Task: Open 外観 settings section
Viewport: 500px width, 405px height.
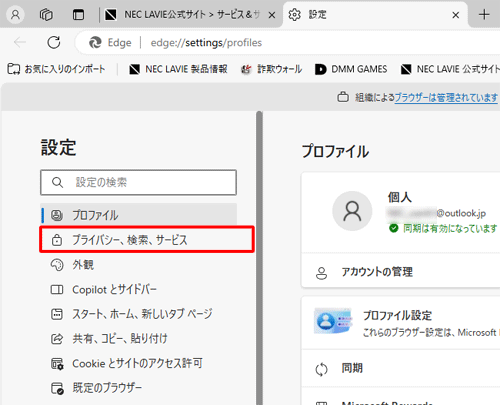Action: point(138,265)
